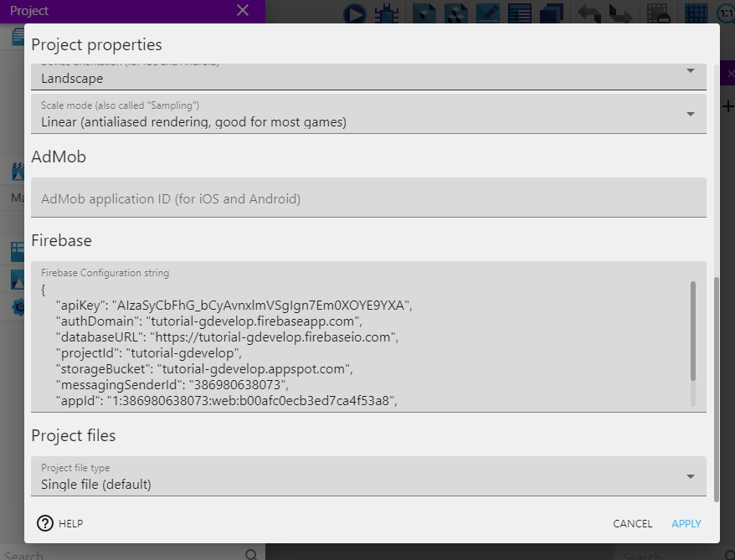Expand the Project file type dropdown
This screenshot has width=735, height=560.
pos(368,476)
